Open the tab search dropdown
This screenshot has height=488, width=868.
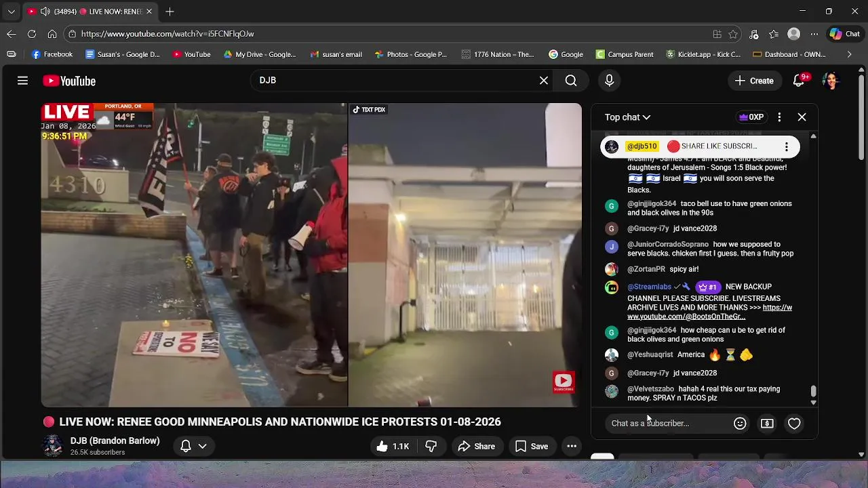tap(11, 12)
